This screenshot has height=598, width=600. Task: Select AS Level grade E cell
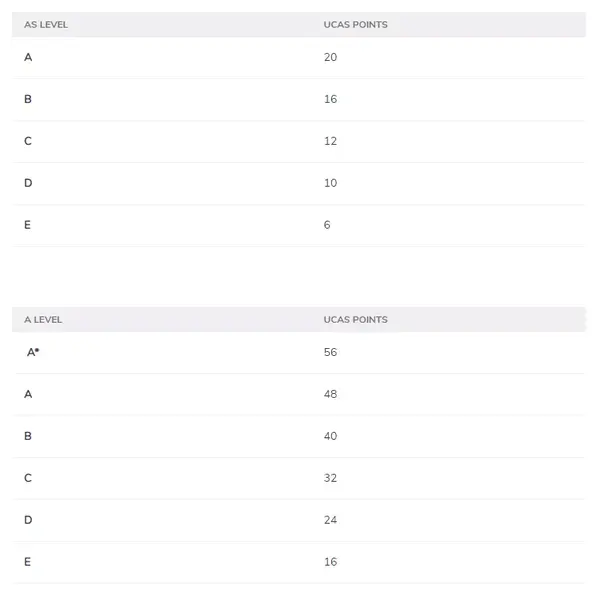(27, 225)
